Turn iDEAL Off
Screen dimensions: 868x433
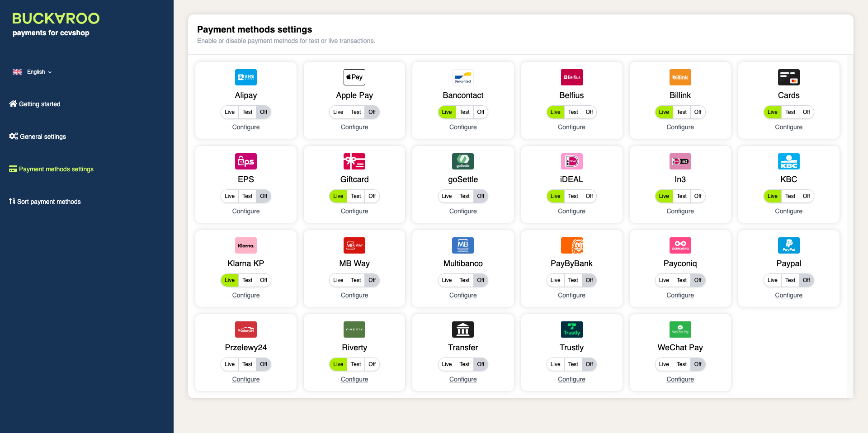point(589,196)
